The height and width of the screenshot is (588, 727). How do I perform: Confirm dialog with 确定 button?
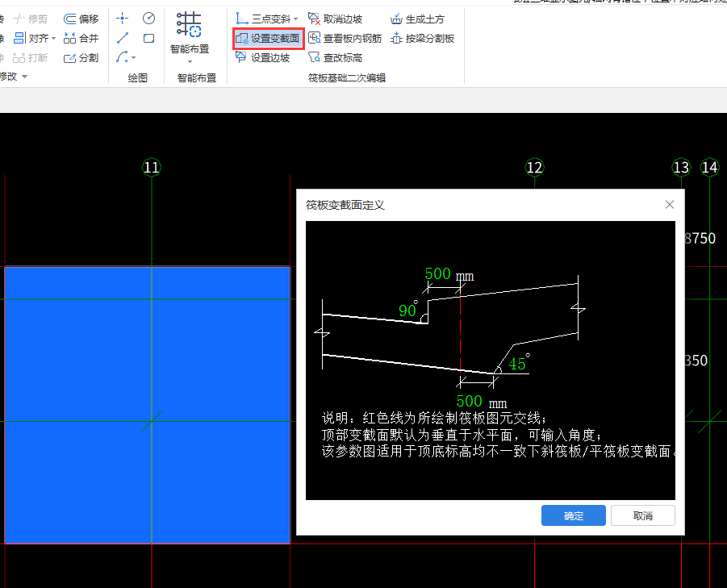[574, 515]
